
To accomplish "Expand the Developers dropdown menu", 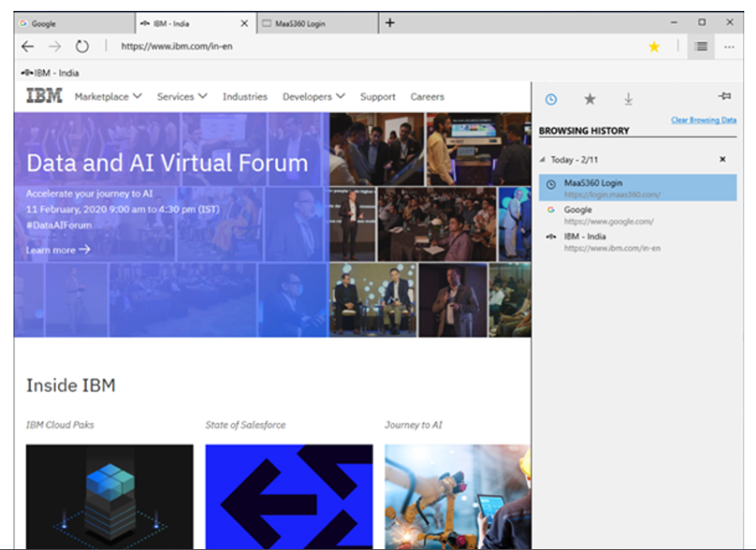I will point(313,97).
